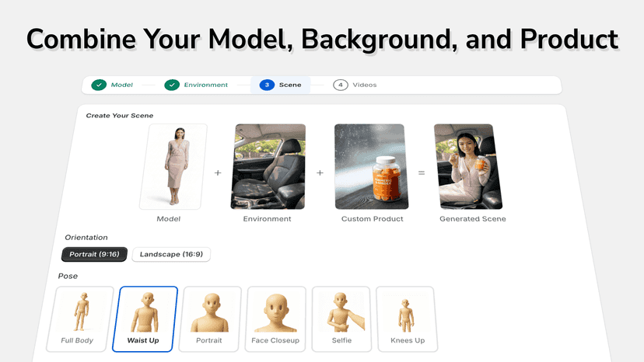Click the 'Custom Product' caption

(372, 219)
